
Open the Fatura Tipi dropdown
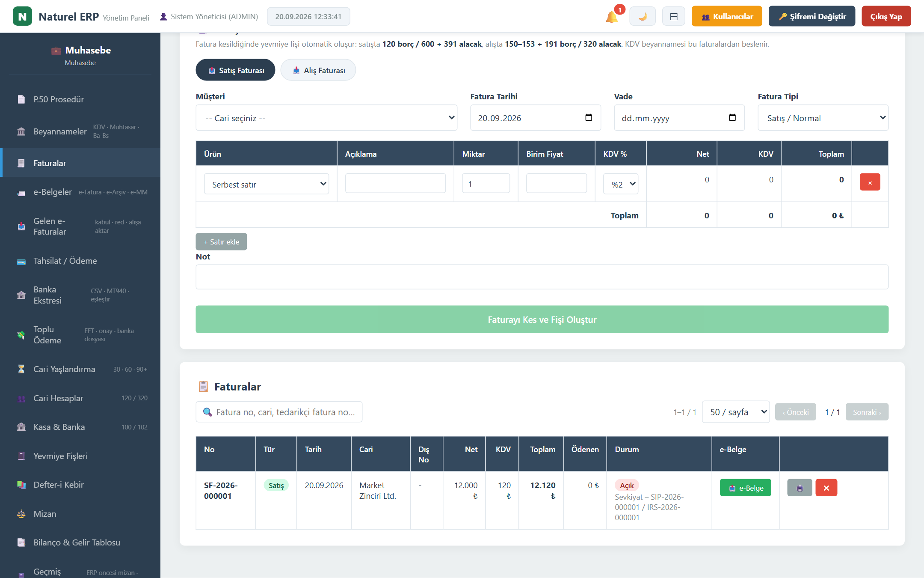coord(823,118)
